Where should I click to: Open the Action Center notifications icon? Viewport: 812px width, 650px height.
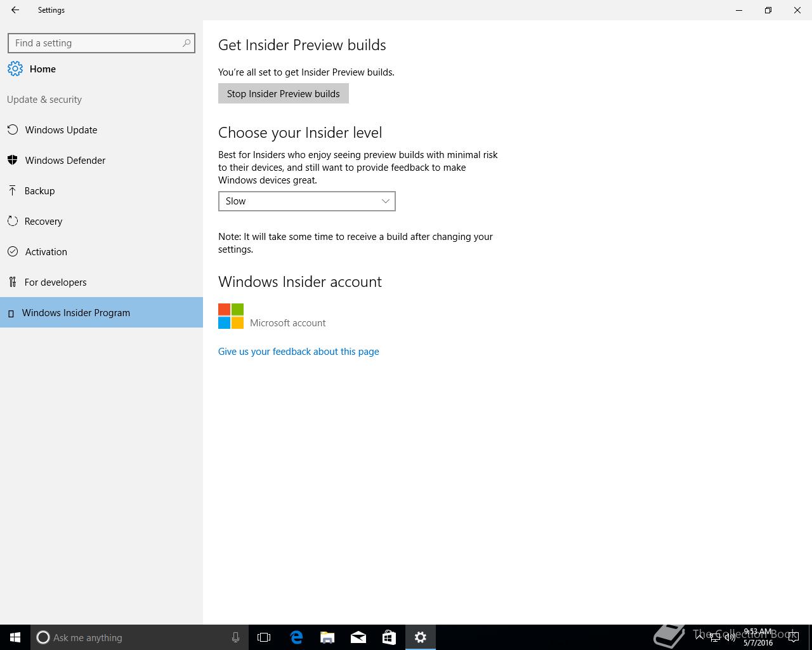click(x=794, y=637)
